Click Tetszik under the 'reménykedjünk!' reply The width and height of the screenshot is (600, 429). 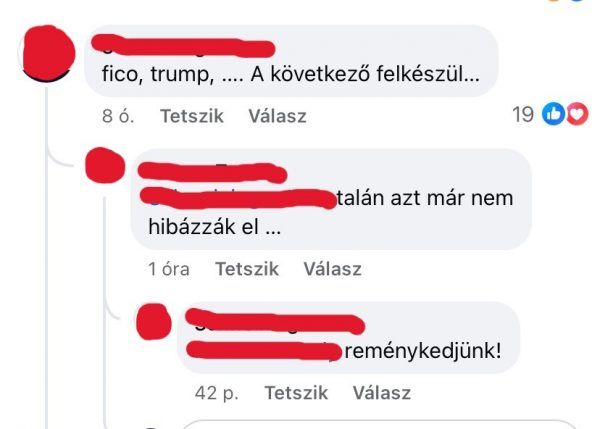point(296,393)
